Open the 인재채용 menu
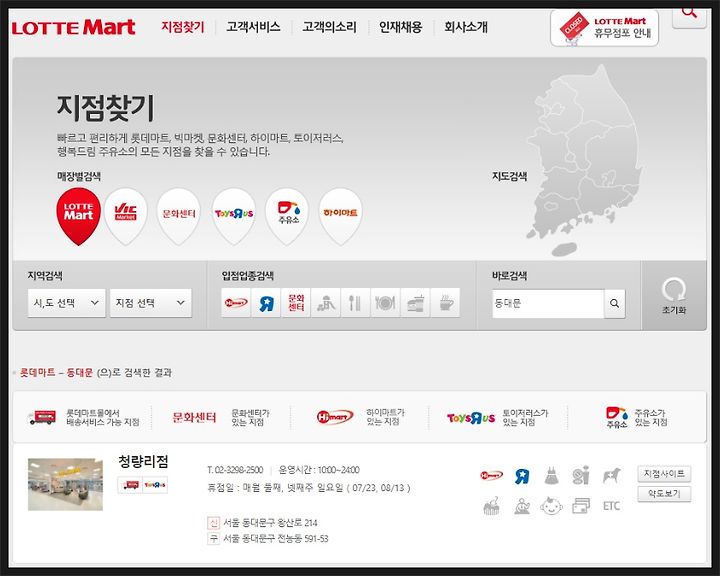The width and height of the screenshot is (720, 576). [x=400, y=27]
